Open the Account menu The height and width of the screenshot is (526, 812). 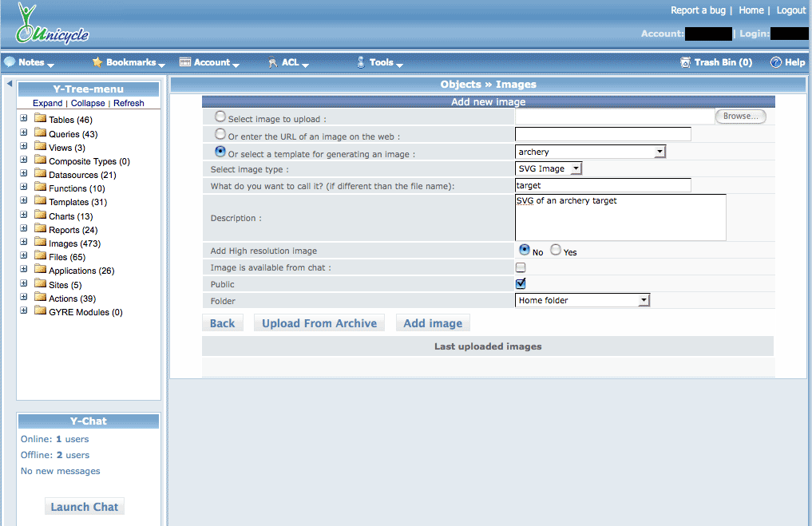(211, 62)
